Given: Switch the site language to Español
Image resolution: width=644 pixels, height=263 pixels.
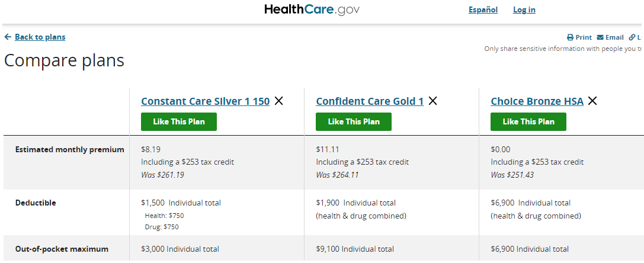Looking at the screenshot, I should (483, 9).
